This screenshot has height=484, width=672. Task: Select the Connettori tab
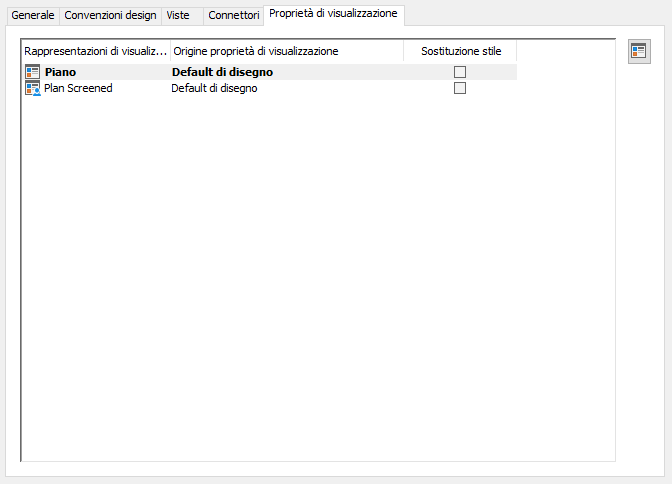pos(233,16)
